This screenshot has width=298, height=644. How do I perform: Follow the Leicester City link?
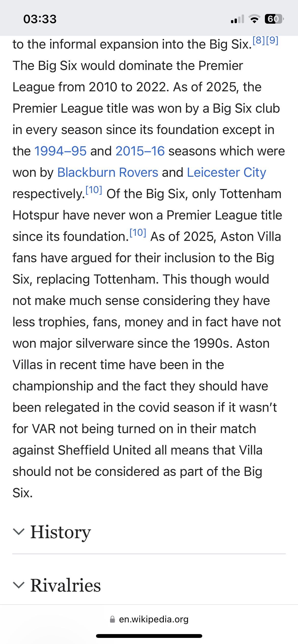pos(226,172)
